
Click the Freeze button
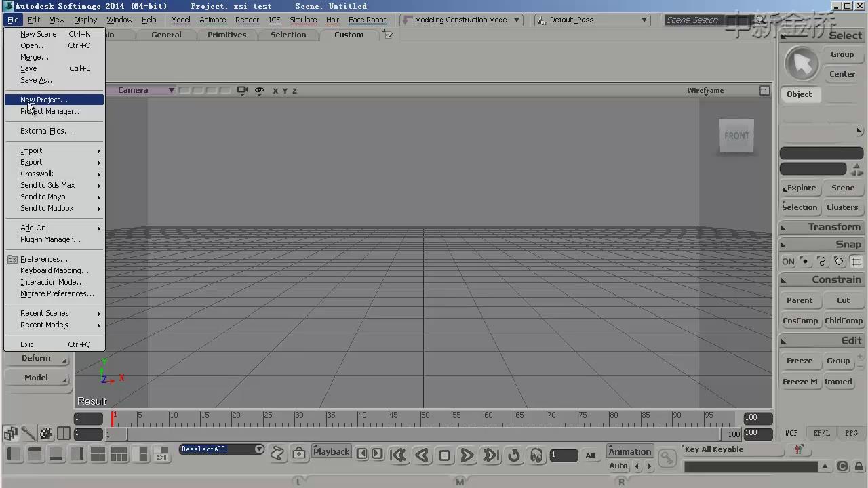[x=800, y=361]
